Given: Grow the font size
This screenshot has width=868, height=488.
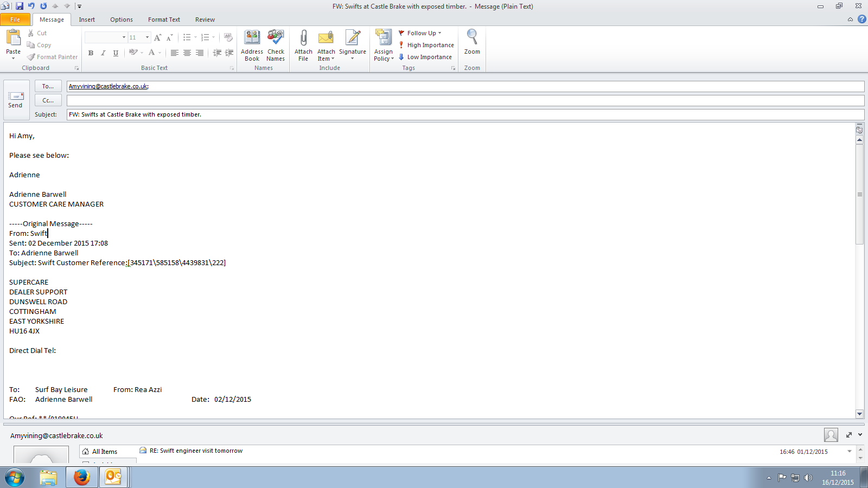Looking at the screenshot, I should [158, 37].
